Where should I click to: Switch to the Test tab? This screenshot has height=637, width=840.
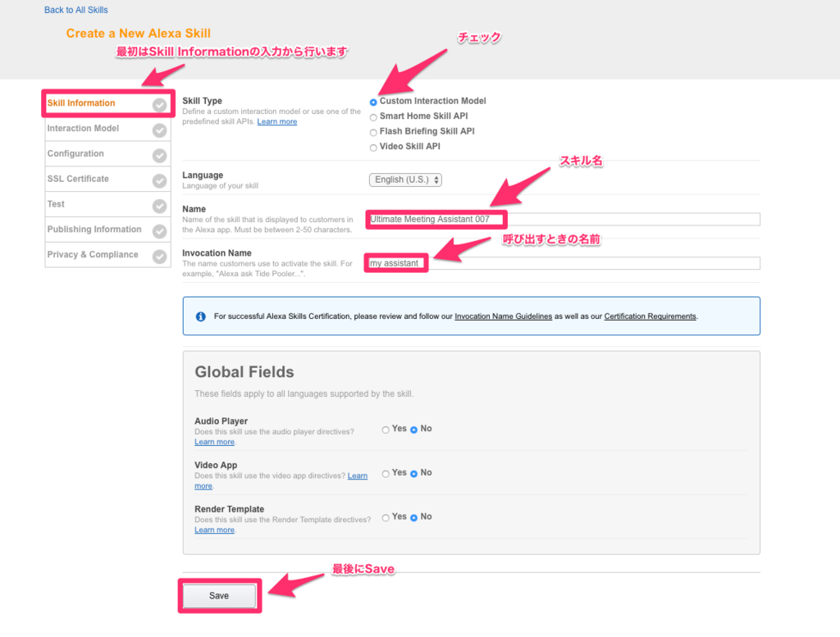[107, 204]
